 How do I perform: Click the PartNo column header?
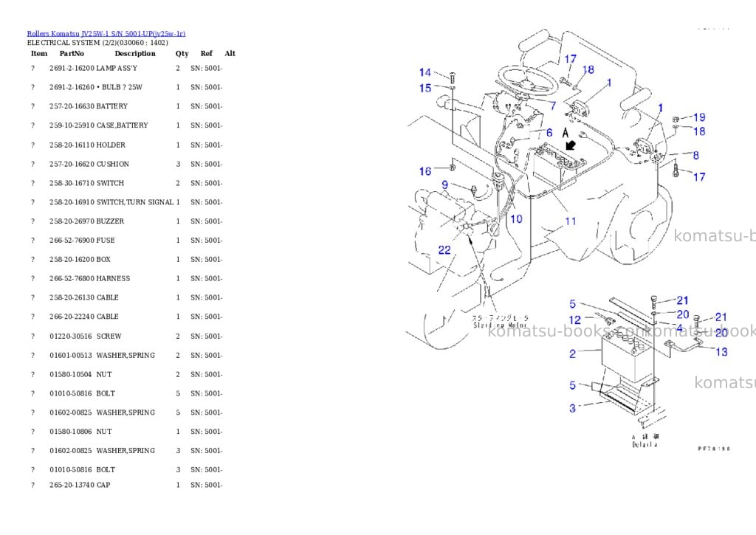[x=72, y=53]
